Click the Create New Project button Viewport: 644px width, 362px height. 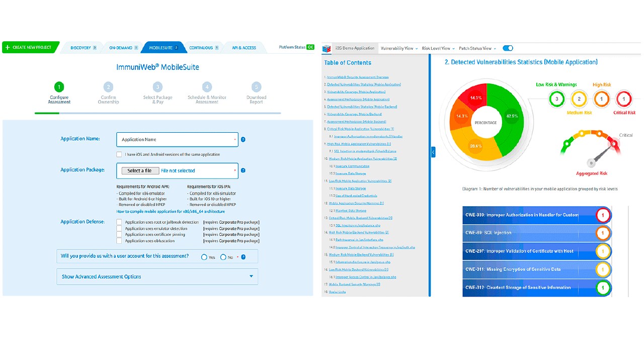coord(30,47)
